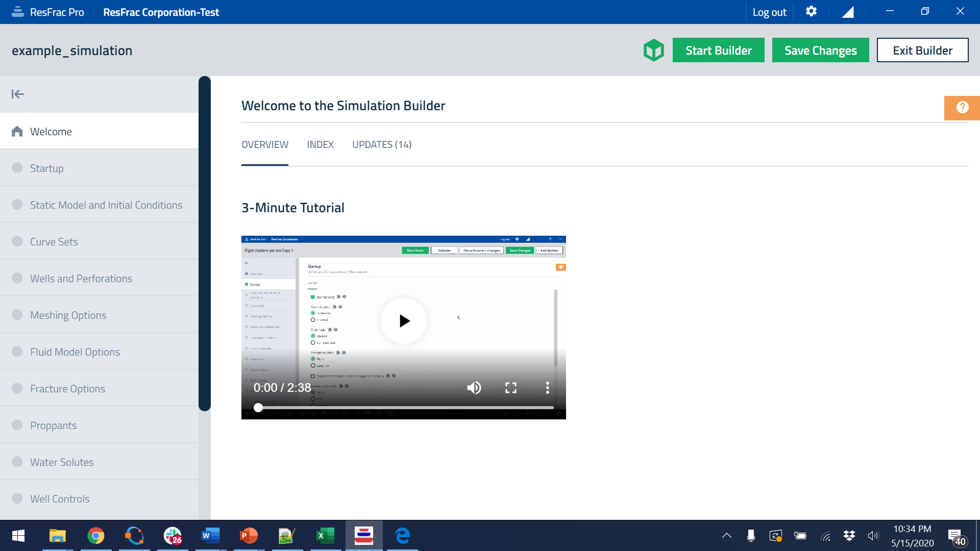Click the green ResFrac cube icon

(653, 51)
